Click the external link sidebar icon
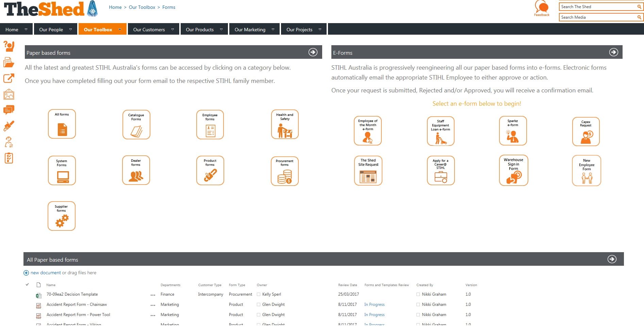Screen dimensions: 644x331 point(9,78)
